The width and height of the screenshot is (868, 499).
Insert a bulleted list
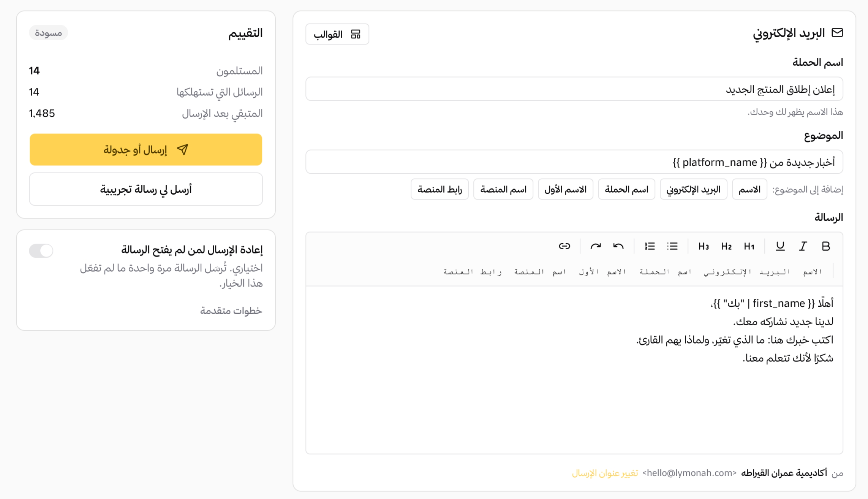[x=672, y=246]
